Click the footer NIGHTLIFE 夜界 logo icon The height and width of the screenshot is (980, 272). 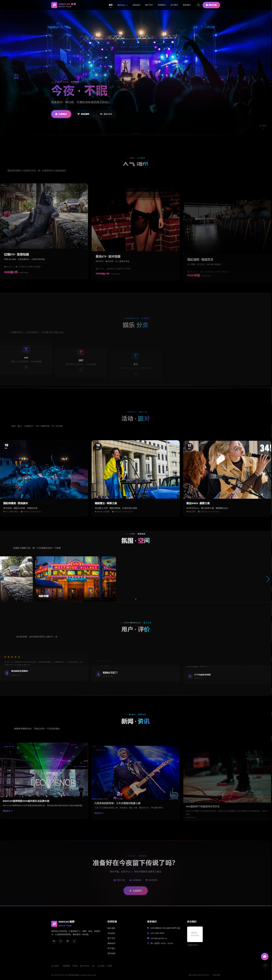pos(54,923)
